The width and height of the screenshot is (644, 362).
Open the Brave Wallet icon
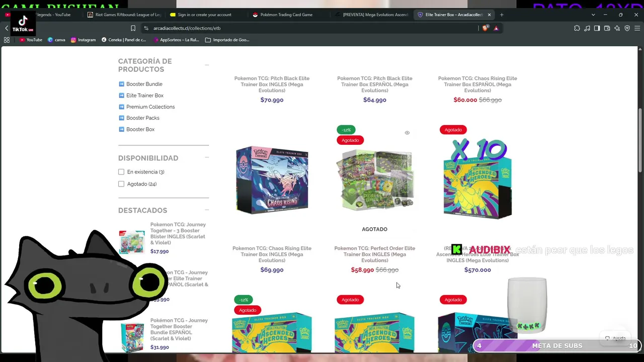(607, 28)
